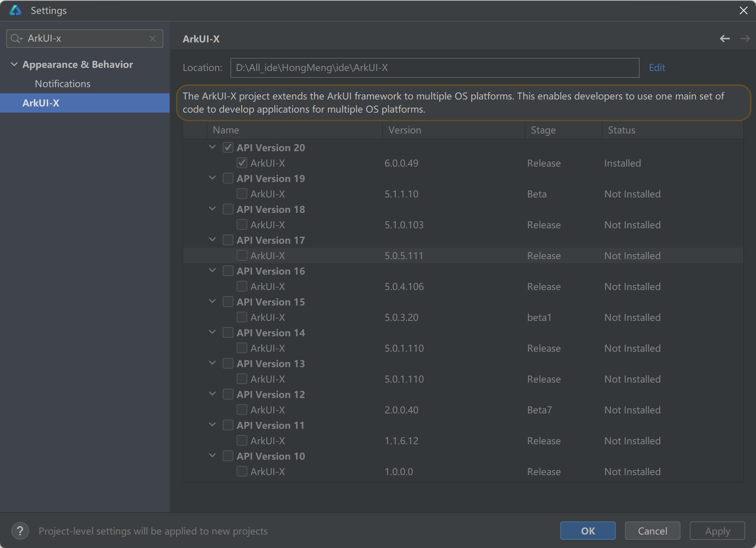Click the DevEco Studio logo icon

pos(15,10)
